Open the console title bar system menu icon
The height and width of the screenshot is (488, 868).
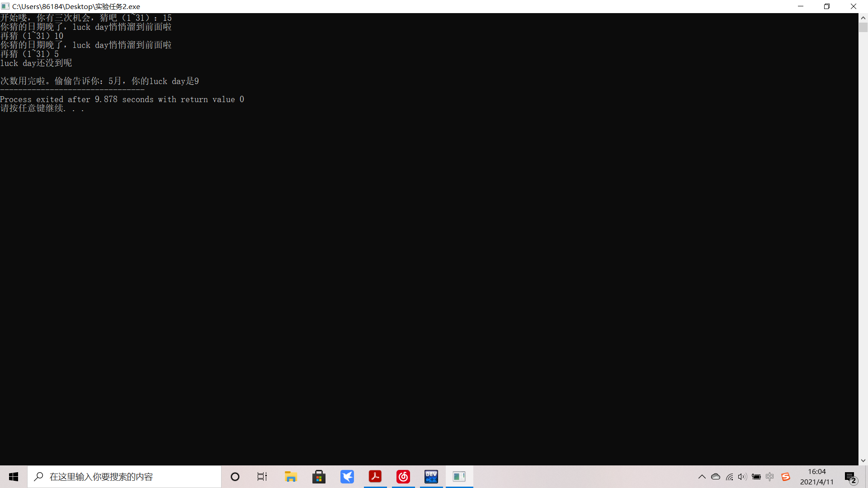(x=5, y=6)
